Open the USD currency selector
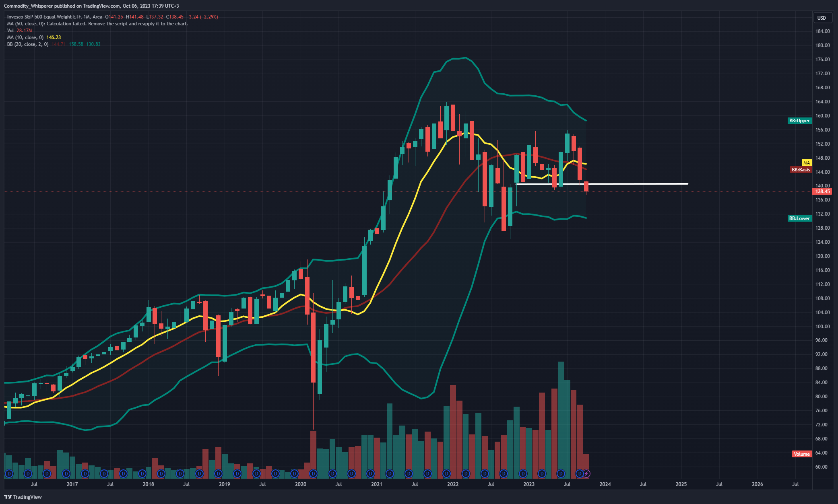838x504 pixels. [x=821, y=18]
